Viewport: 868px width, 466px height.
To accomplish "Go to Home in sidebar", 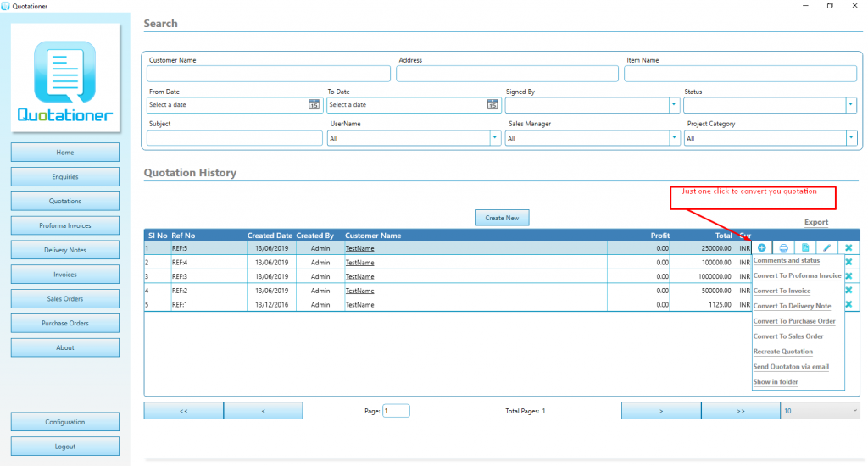I will (64, 153).
